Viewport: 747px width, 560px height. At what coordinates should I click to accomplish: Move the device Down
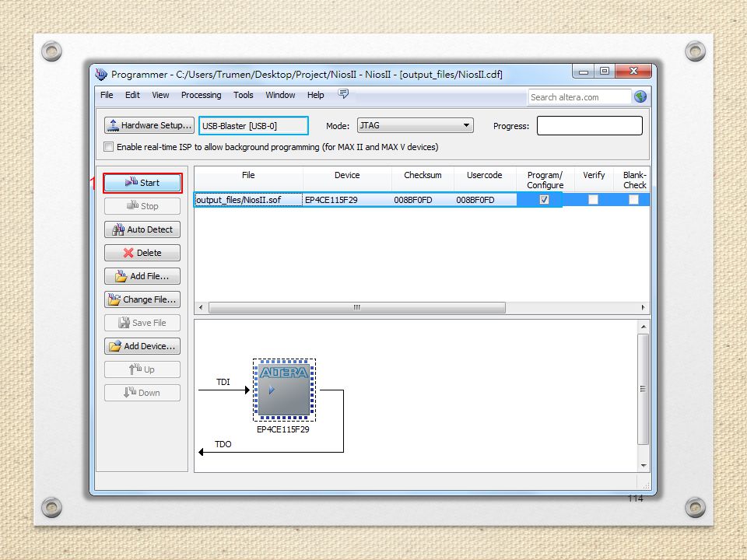(142, 393)
